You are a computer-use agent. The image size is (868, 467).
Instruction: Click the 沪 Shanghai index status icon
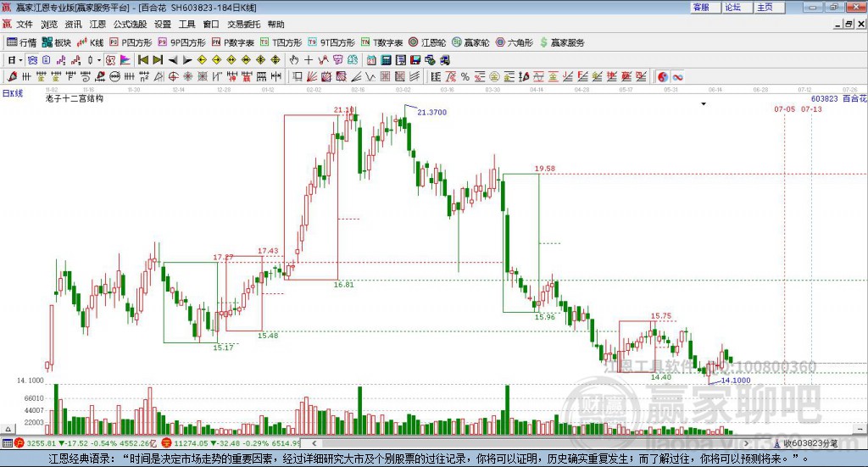click(x=19, y=443)
